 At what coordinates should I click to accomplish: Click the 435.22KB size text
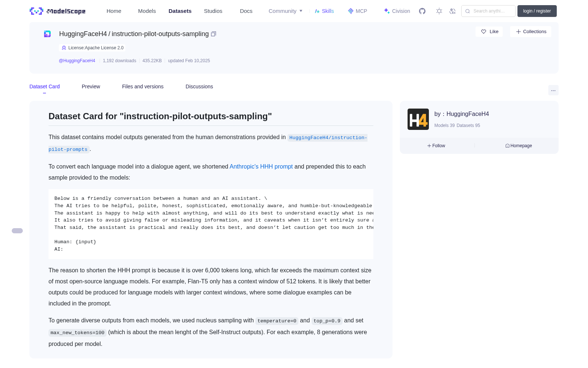click(152, 61)
